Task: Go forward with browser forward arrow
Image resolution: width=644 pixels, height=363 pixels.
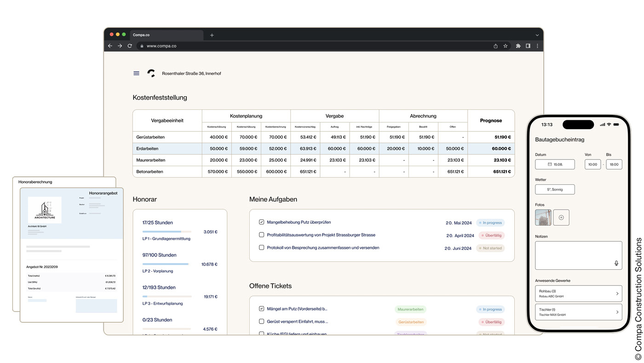Action: pos(120,46)
